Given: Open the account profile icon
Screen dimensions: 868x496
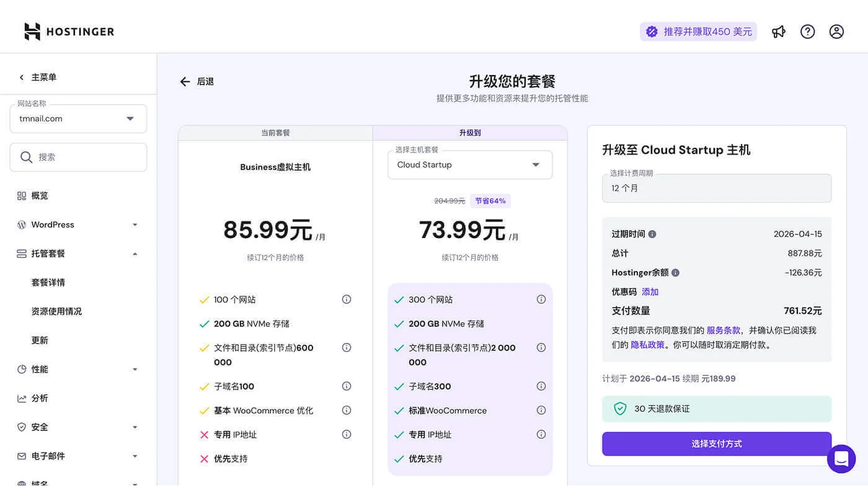Looking at the screenshot, I should click(836, 30).
